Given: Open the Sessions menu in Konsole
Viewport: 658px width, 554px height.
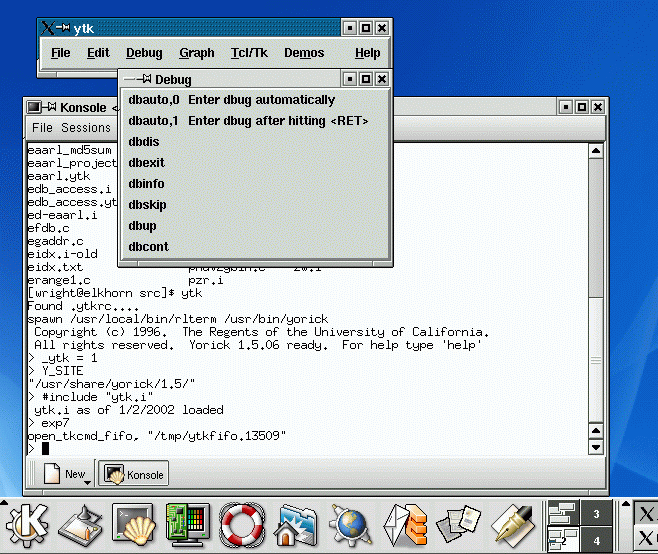Looking at the screenshot, I should click(86, 128).
